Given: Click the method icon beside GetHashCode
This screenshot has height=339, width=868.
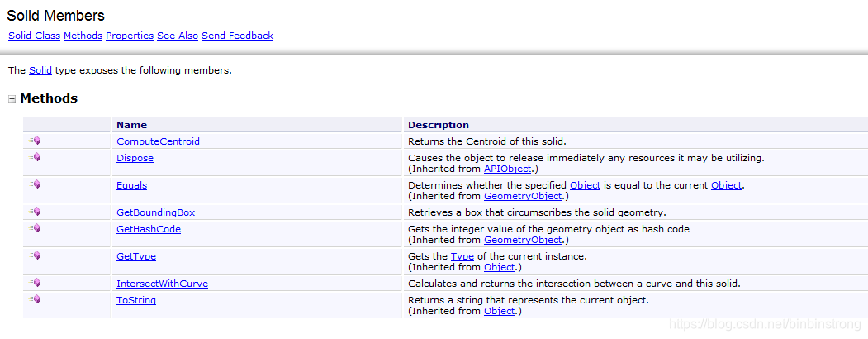Looking at the screenshot, I should pyautogui.click(x=36, y=228).
